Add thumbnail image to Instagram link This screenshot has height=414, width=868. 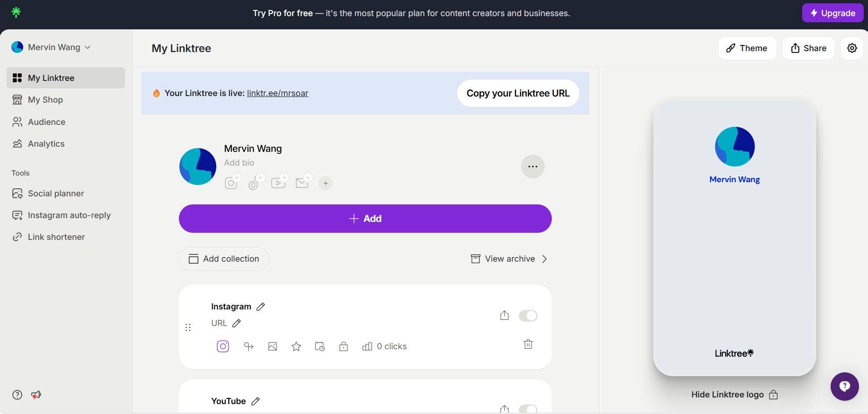[273, 346]
